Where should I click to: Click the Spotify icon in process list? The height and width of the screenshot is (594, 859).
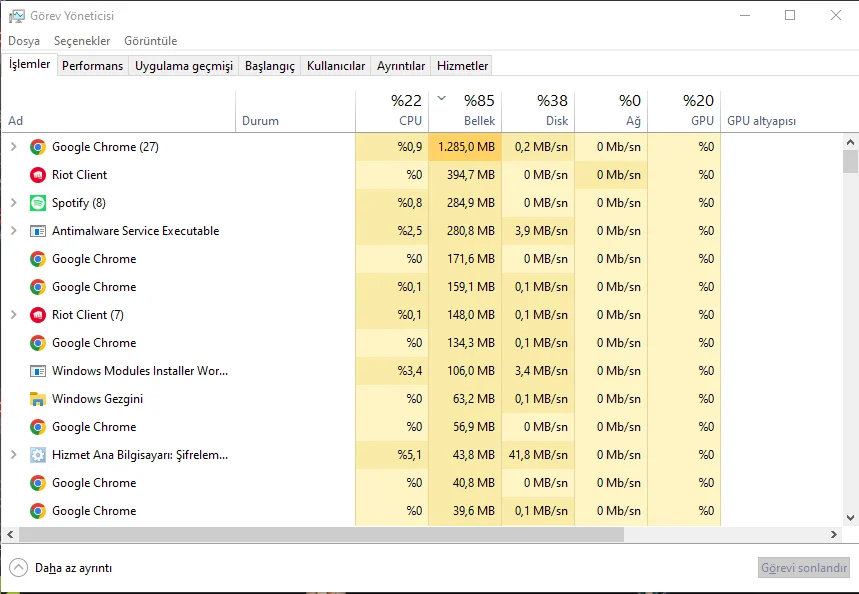coord(38,203)
